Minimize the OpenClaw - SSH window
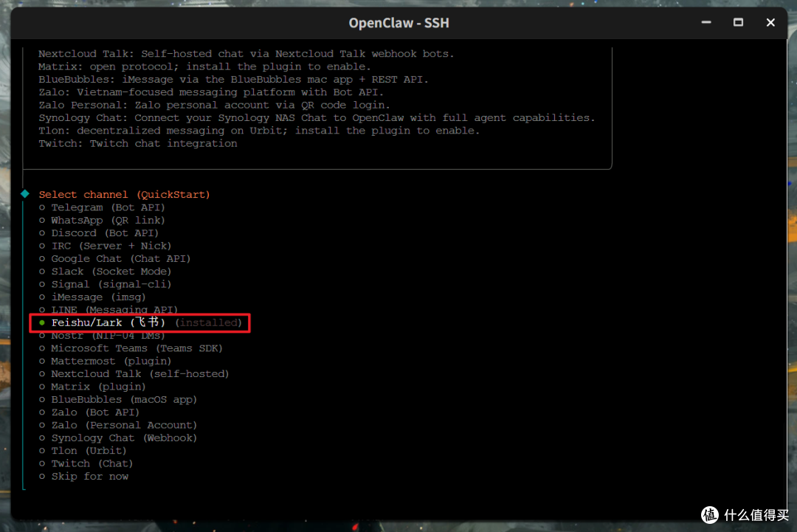 click(x=706, y=22)
